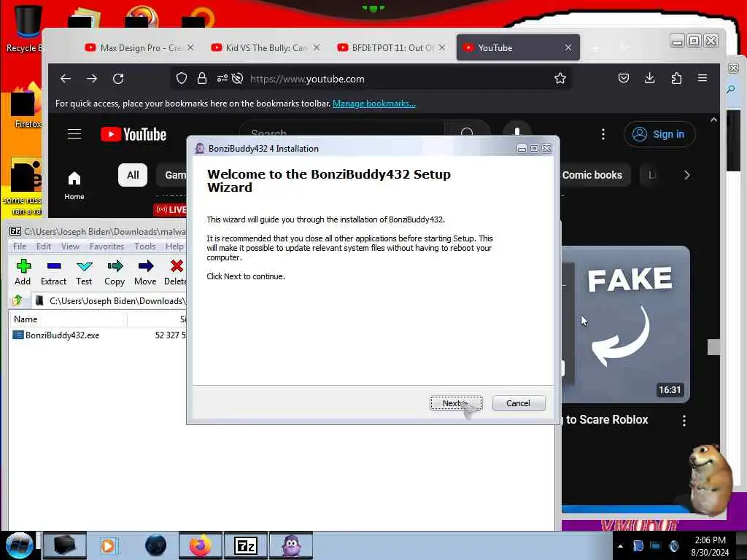Screen dimensions: 747x560
Task: Open 7-Zip Help menu
Action: click(x=174, y=246)
